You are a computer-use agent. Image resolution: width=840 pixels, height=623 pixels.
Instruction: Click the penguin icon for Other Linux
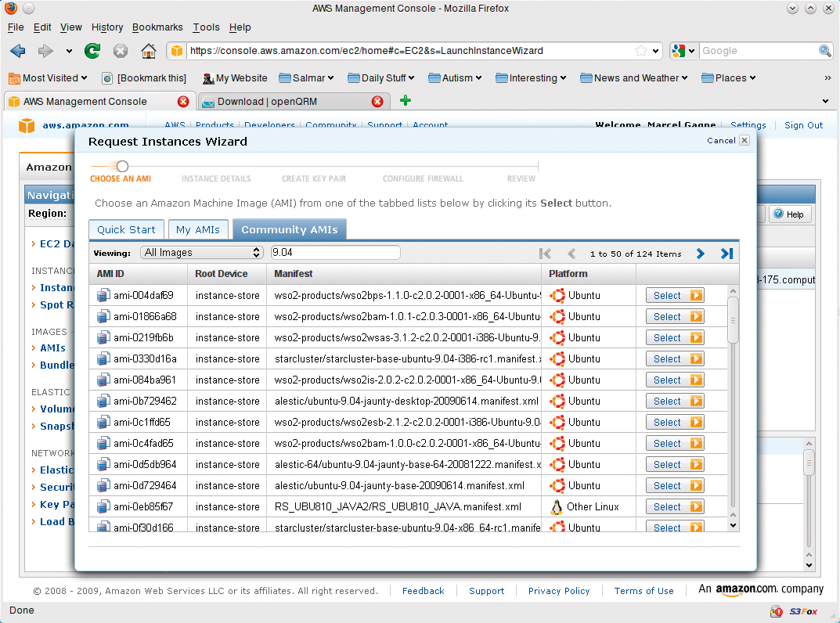[x=557, y=506]
